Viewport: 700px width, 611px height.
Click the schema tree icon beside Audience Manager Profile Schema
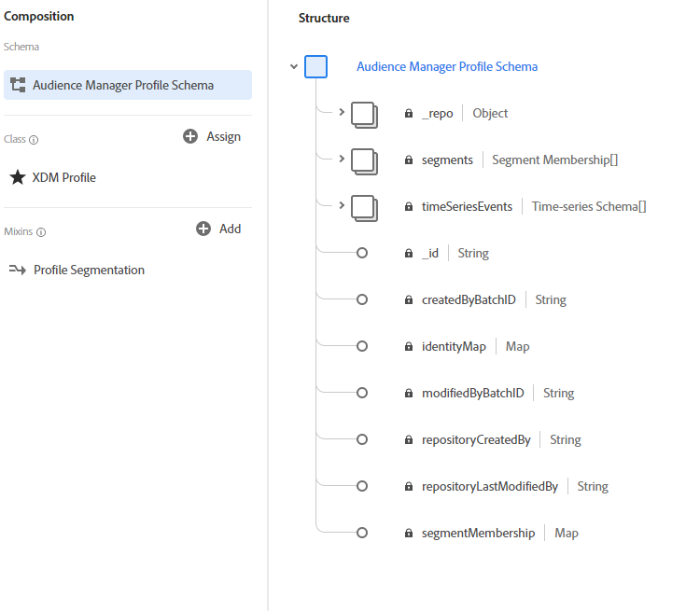[x=18, y=85]
